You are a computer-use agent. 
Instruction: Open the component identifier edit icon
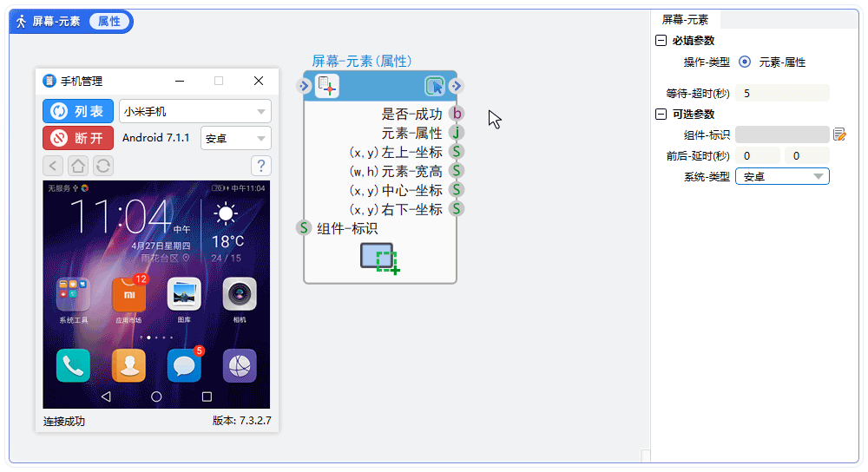coord(839,134)
